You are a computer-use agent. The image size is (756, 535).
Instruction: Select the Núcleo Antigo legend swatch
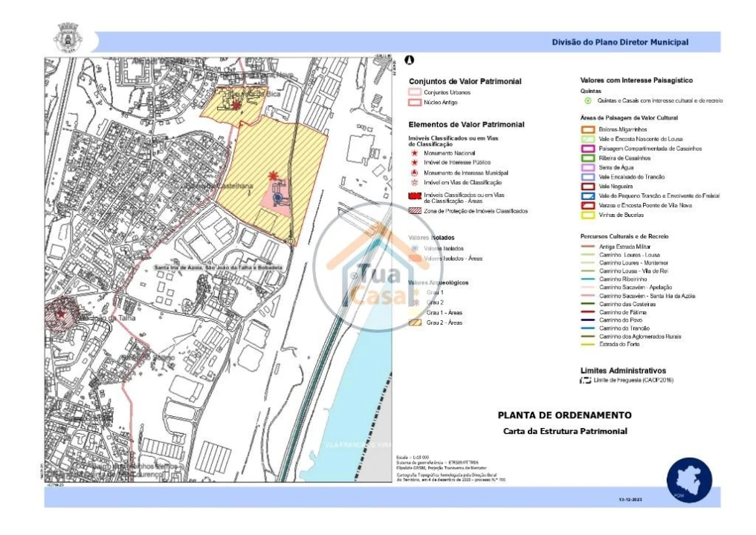pyautogui.click(x=414, y=102)
